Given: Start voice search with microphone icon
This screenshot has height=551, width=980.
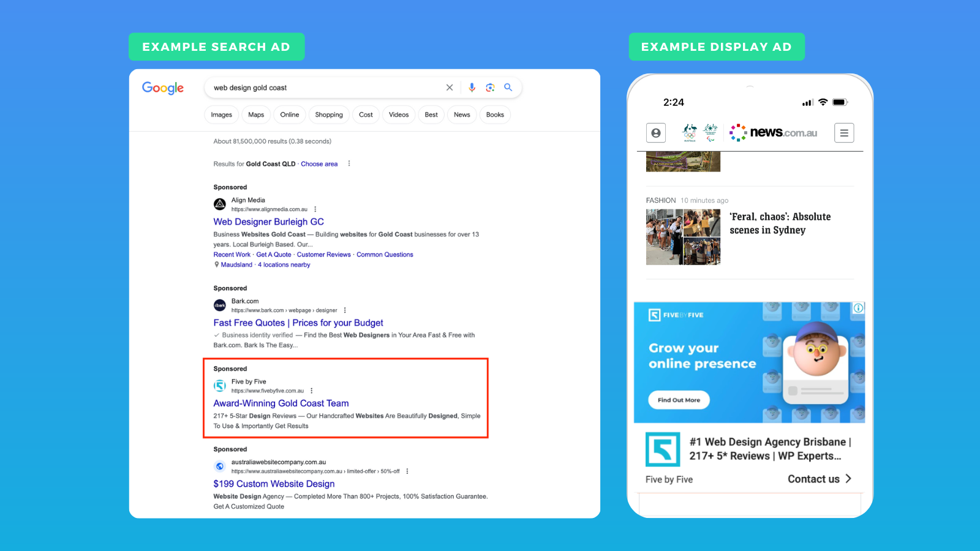Looking at the screenshot, I should coord(472,88).
